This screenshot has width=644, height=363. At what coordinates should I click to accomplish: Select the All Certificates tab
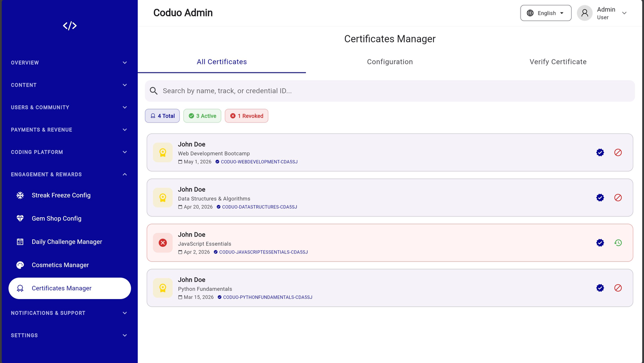(222, 62)
